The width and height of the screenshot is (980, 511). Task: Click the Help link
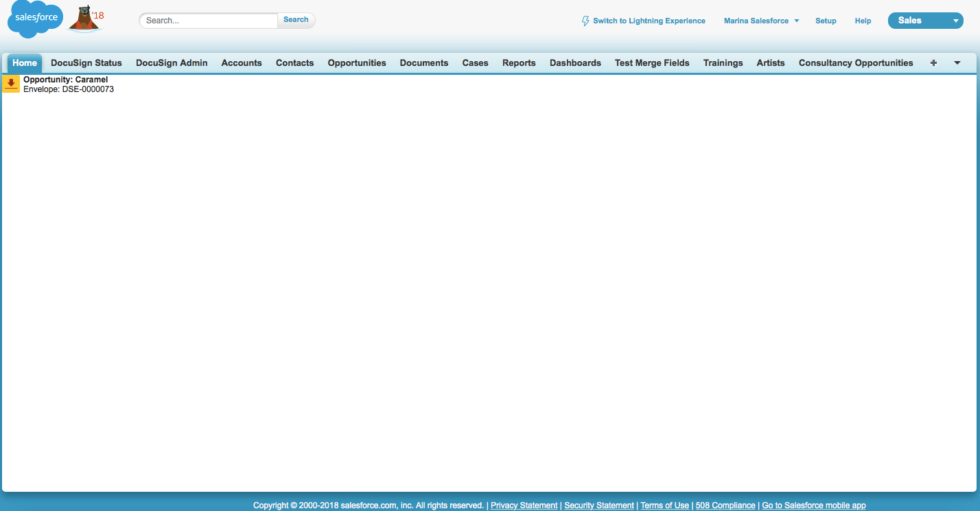863,21
